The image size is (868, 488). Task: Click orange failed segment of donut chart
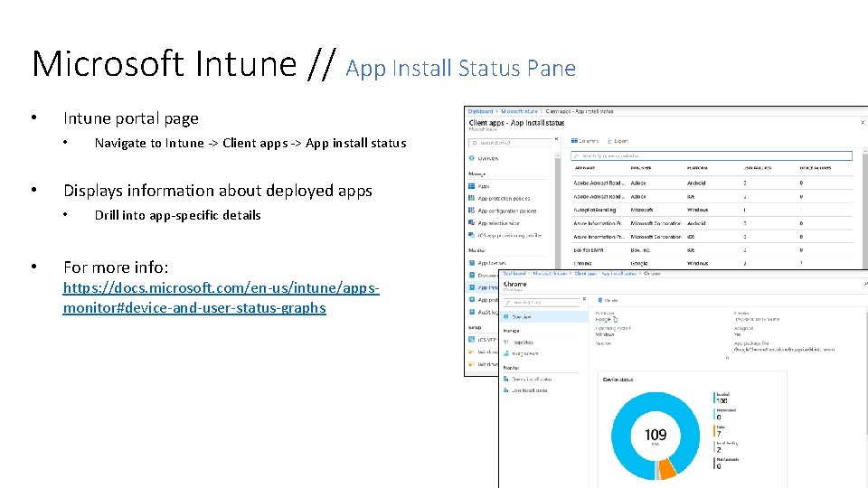point(667,468)
